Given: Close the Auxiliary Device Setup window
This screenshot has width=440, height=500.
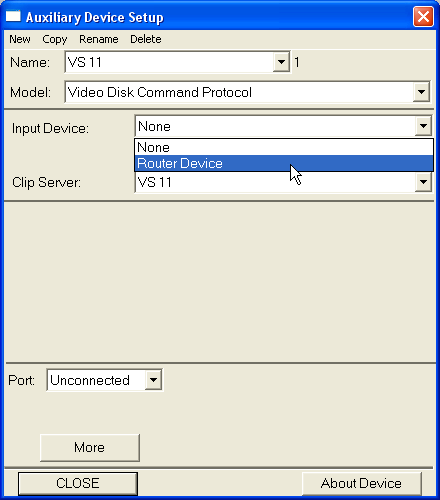Looking at the screenshot, I should tap(423, 16).
